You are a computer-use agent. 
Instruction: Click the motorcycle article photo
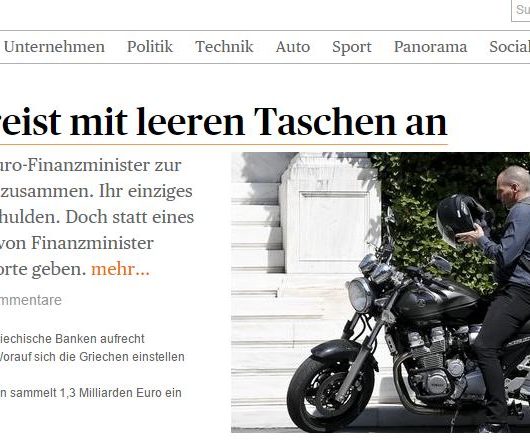[x=380, y=292]
